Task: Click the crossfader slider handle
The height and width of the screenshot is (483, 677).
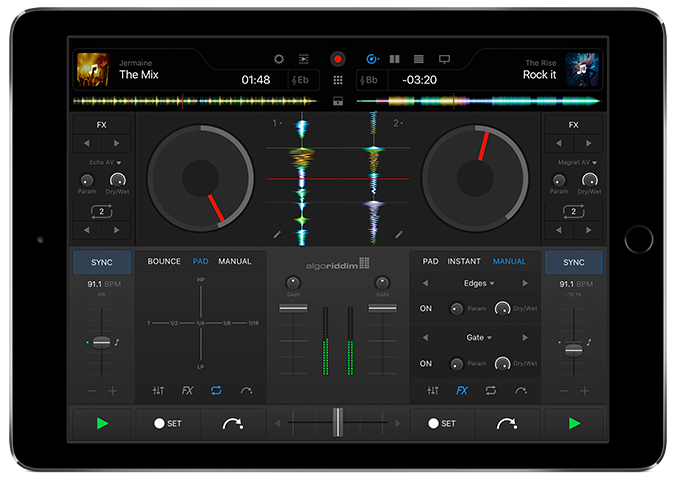Action: pyautogui.click(x=338, y=423)
